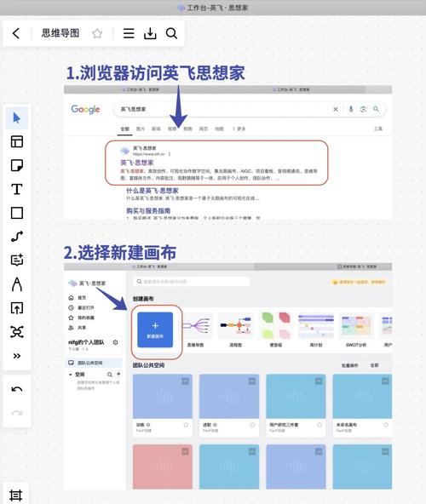Go back using the top-left arrow
Screen dimensions: 426x504
(x=16, y=33)
